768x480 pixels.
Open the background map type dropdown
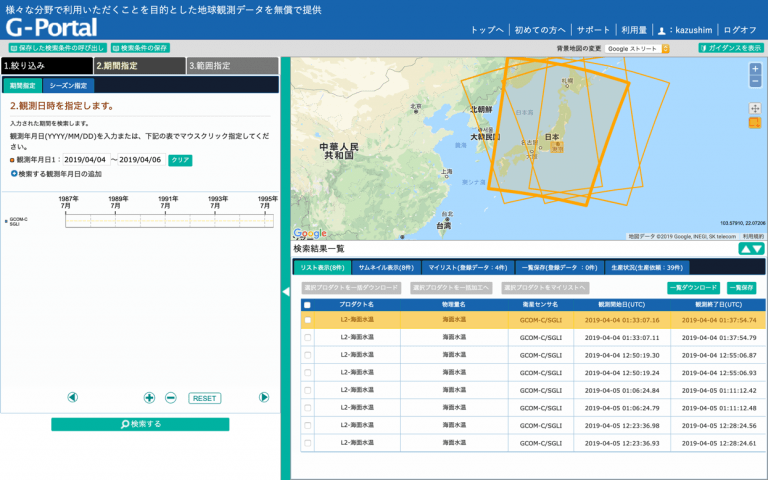[x=637, y=48]
